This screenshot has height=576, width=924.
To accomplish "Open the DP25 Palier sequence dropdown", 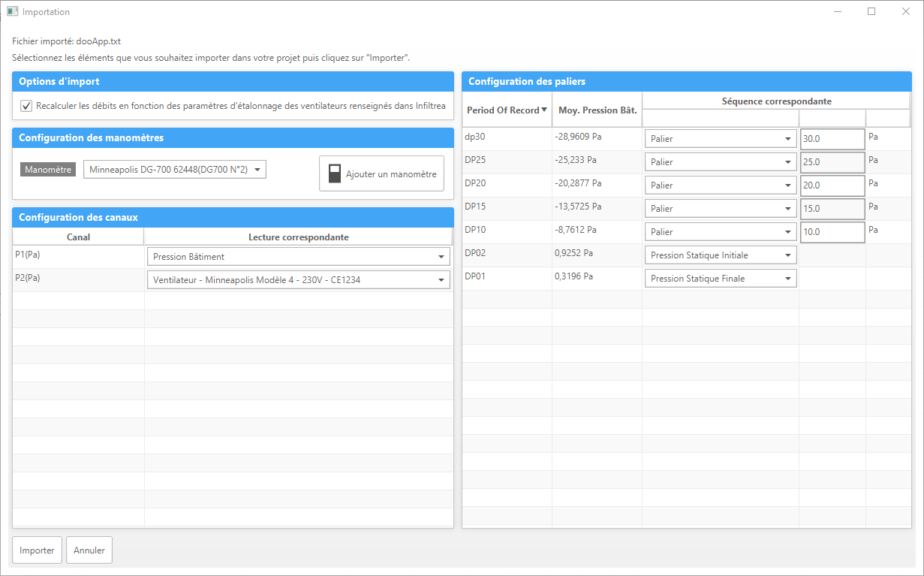I will coord(721,162).
